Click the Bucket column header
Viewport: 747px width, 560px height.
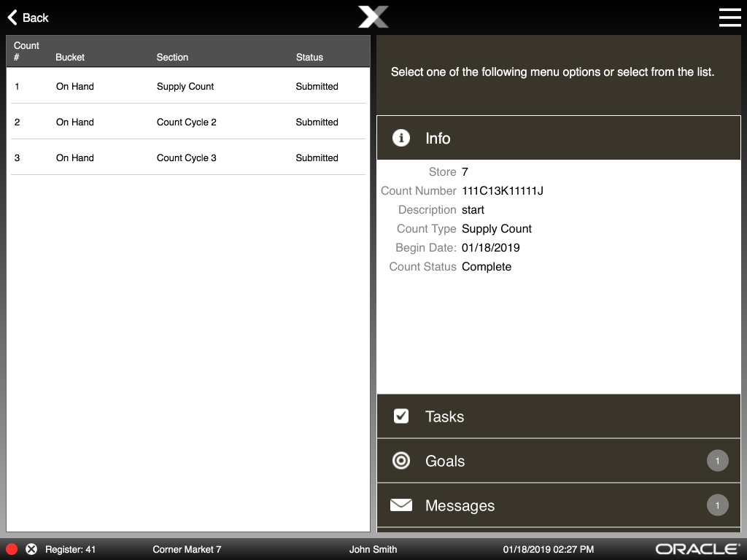click(x=70, y=57)
